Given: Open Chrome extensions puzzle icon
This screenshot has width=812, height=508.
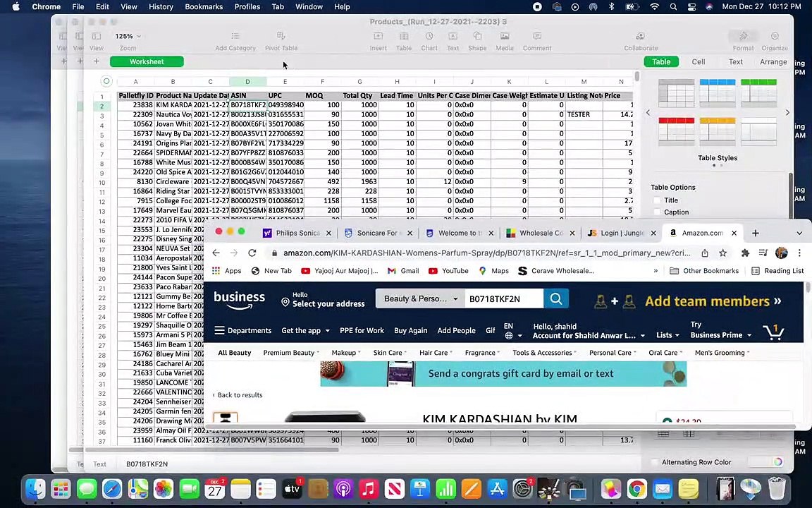Looking at the screenshot, I should pyautogui.click(x=745, y=253).
